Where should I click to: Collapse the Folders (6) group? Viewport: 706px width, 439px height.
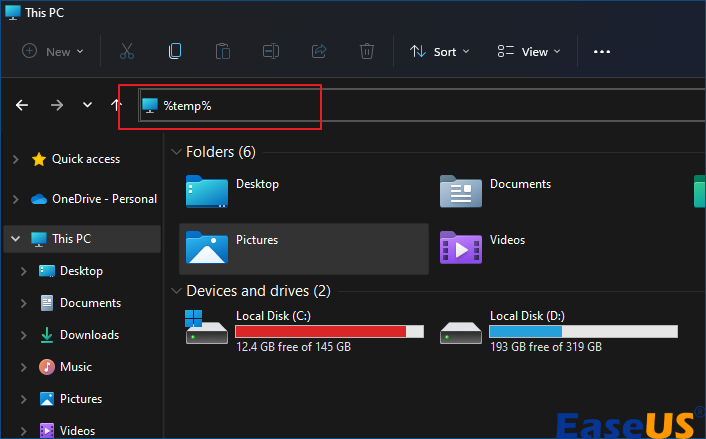[175, 152]
